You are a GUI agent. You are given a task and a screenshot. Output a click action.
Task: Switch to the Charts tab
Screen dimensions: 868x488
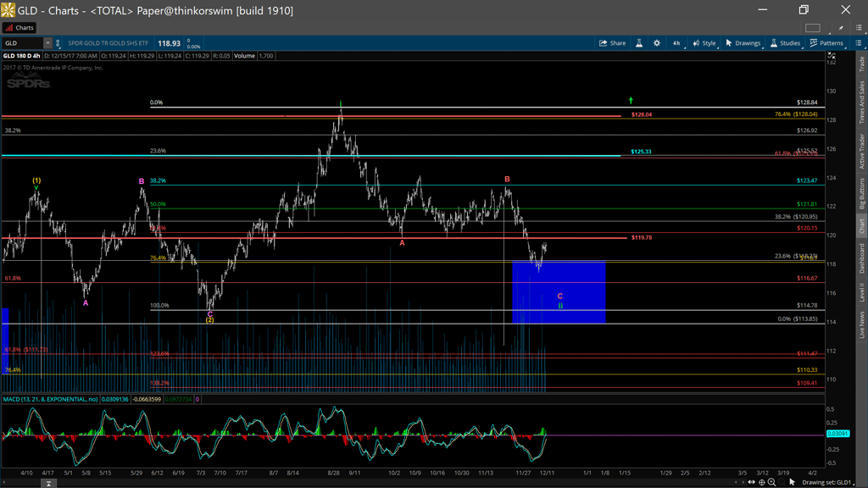[x=19, y=28]
